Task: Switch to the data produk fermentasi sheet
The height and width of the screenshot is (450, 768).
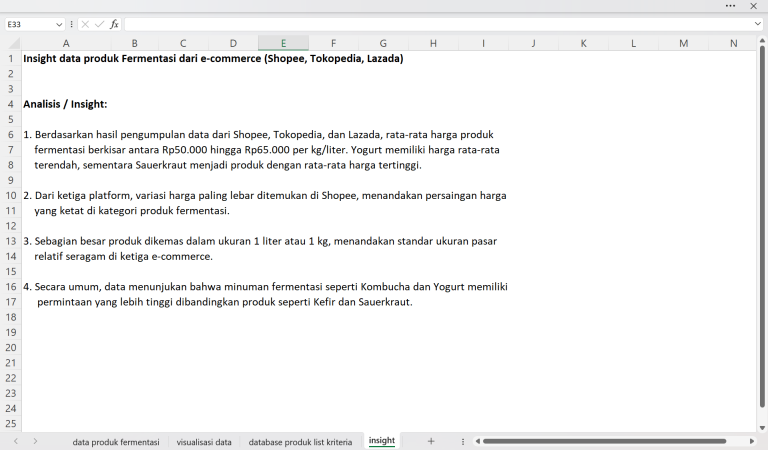Action: tap(116, 441)
